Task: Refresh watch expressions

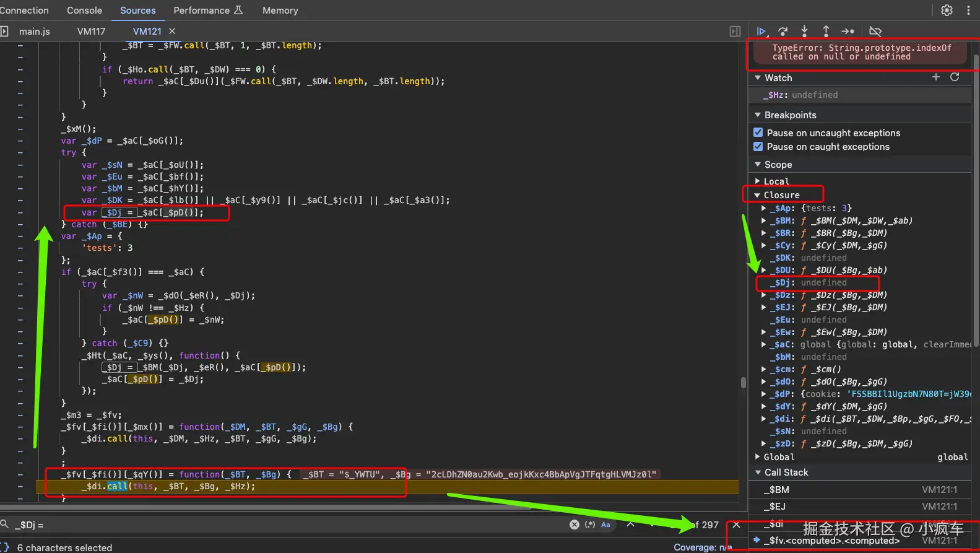Action: tap(955, 77)
